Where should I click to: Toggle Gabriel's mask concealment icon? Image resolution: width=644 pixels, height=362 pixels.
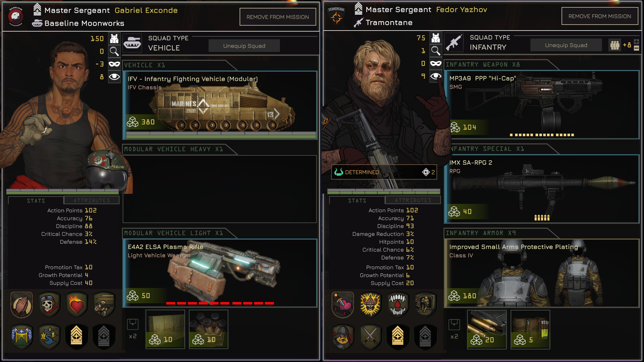click(x=114, y=64)
